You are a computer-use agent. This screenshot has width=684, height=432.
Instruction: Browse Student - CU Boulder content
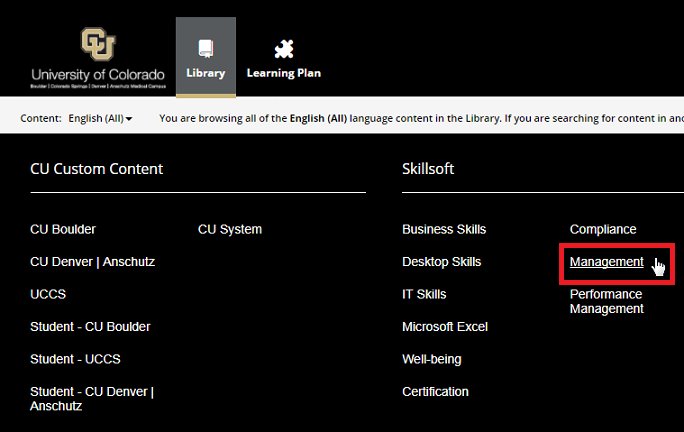point(90,327)
